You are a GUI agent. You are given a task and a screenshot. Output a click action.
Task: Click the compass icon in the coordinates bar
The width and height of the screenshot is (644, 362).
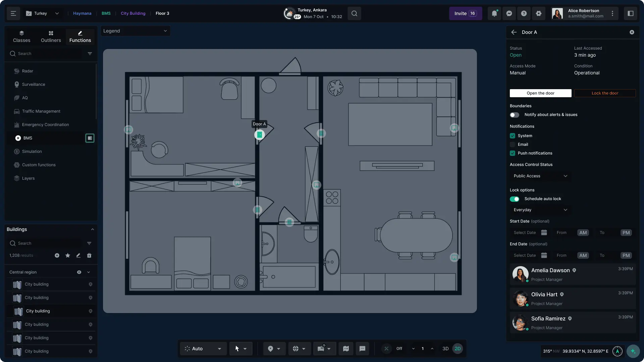617,351
